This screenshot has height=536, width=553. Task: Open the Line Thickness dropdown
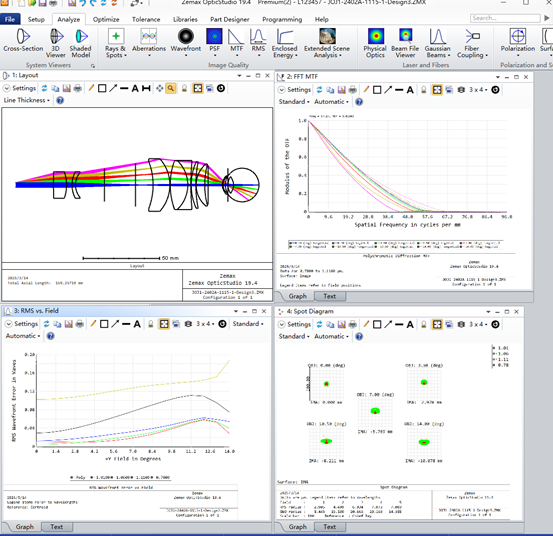[x=26, y=100]
